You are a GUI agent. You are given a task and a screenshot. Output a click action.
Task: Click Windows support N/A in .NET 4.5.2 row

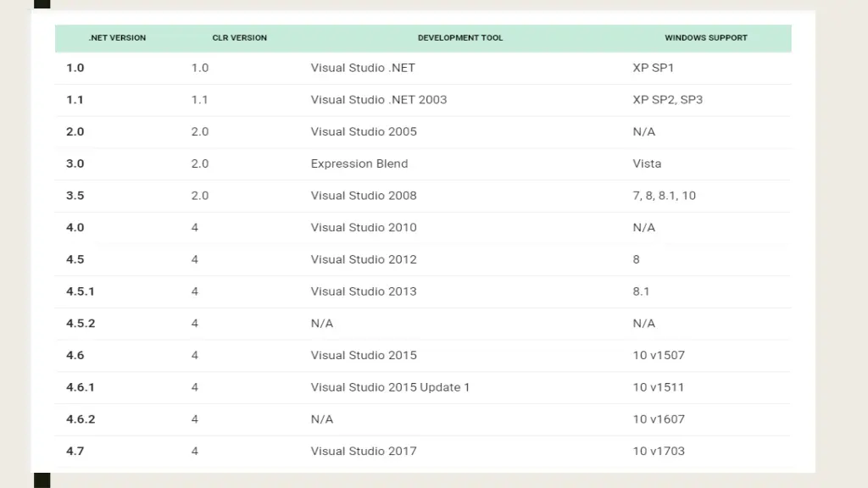pos(644,324)
